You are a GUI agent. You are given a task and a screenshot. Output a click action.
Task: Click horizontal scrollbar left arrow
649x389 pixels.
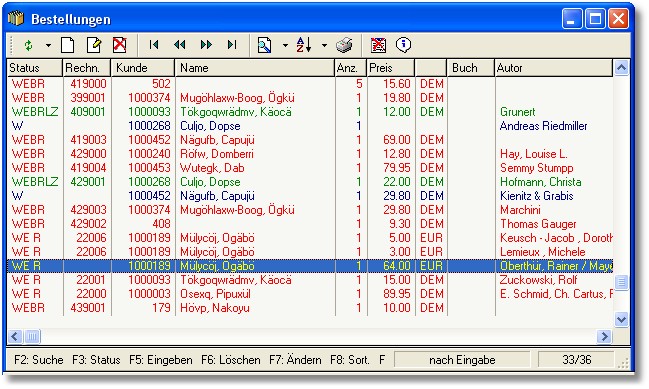15,336
